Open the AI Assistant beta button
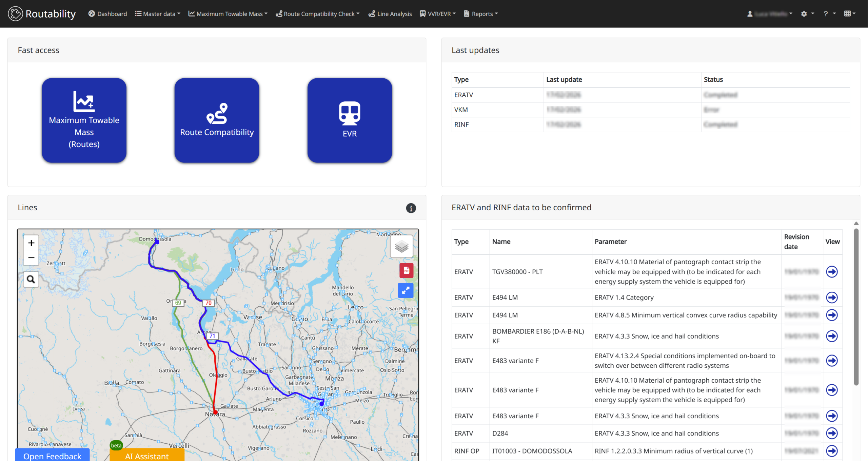Screen dimensions: 868x461 tap(147, 456)
